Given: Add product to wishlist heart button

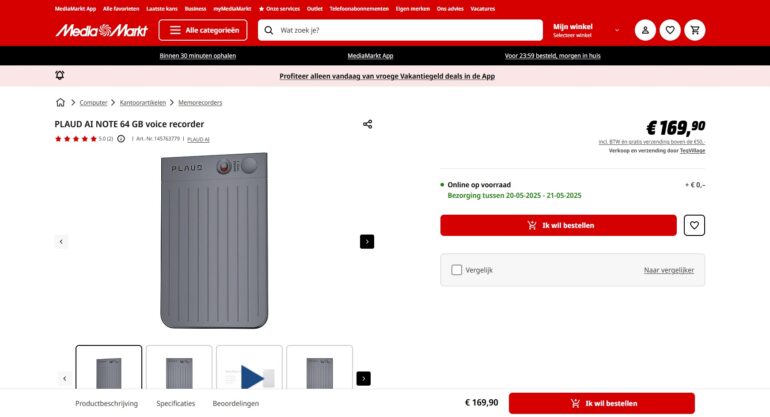Looking at the screenshot, I should [694, 225].
